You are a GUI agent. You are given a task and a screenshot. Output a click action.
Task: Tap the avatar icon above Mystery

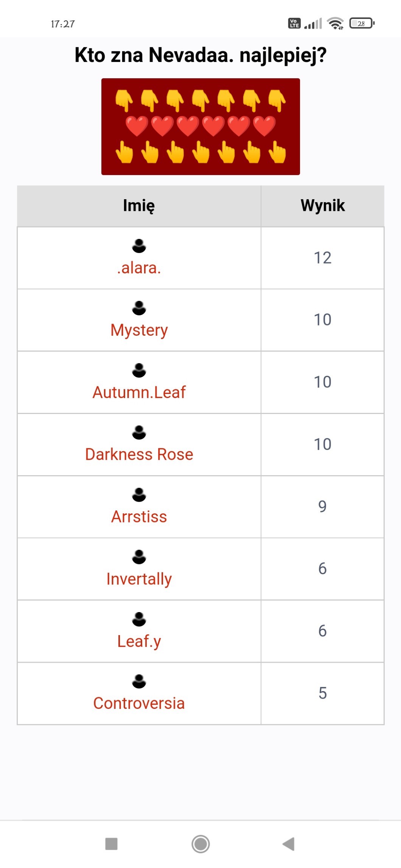point(139,308)
